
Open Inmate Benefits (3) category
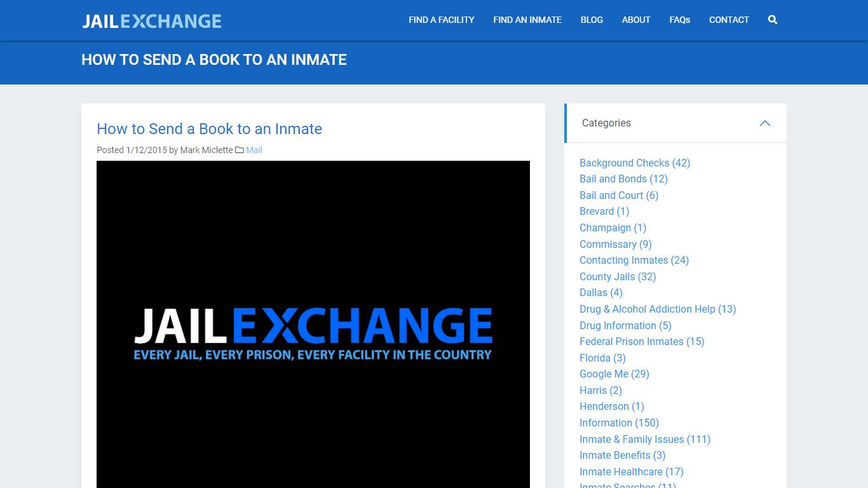[x=623, y=455]
